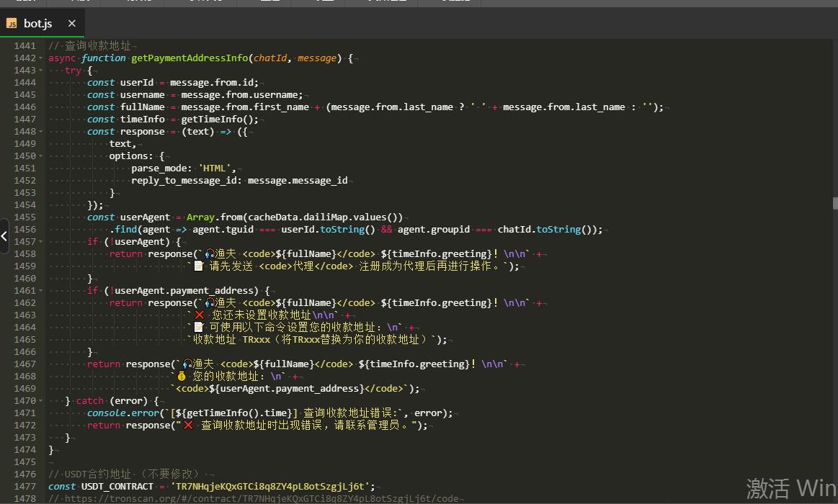Collapse the getPaymentAddressInfo function at line 1442

tap(40, 58)
